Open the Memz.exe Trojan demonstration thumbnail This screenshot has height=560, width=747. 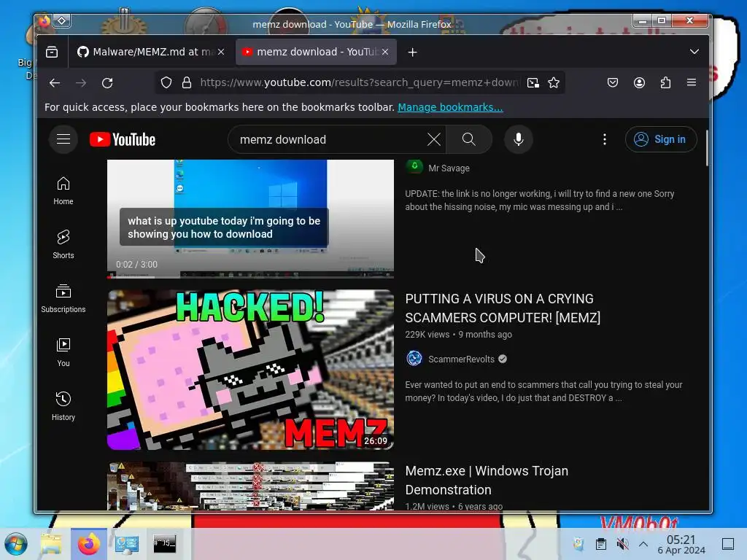coord(251,486)
